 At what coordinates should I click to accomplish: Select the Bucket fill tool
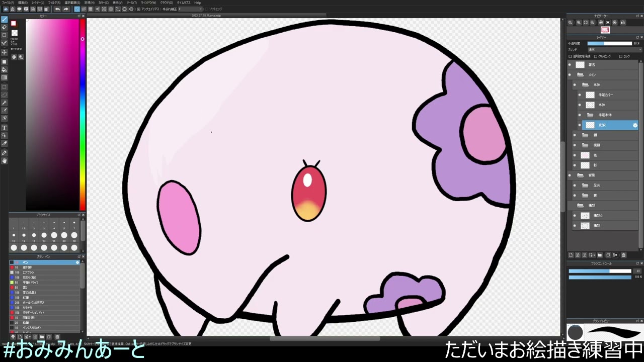4,69
